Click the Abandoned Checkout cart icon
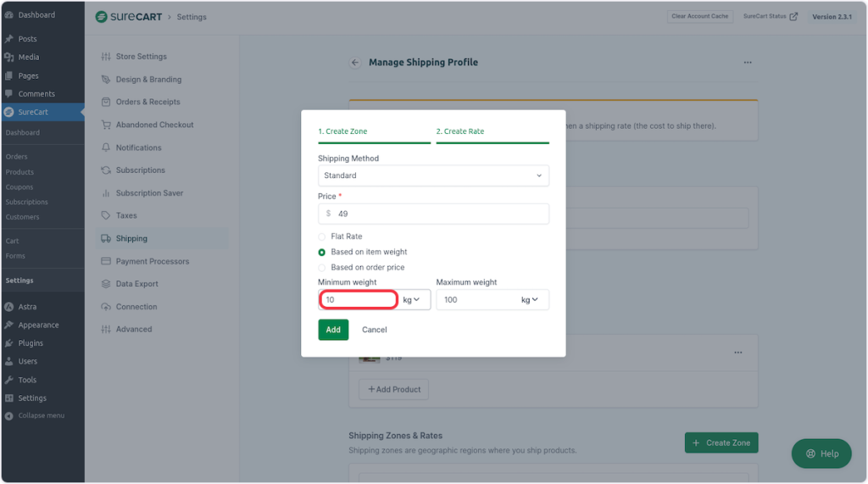This screenshot has height=484, width=868. coord(106,125)
